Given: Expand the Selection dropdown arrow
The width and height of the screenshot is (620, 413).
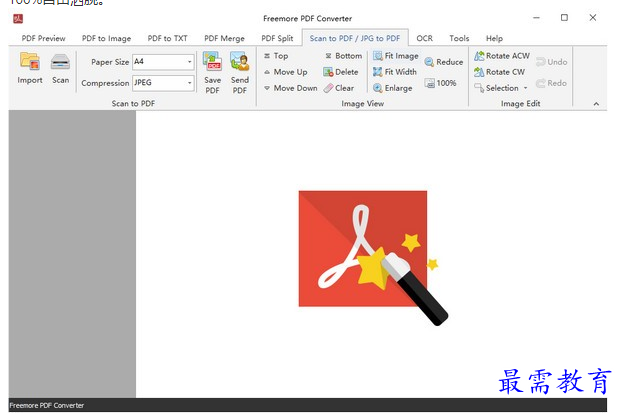Looking at the screenshot, I should point(525,88).
